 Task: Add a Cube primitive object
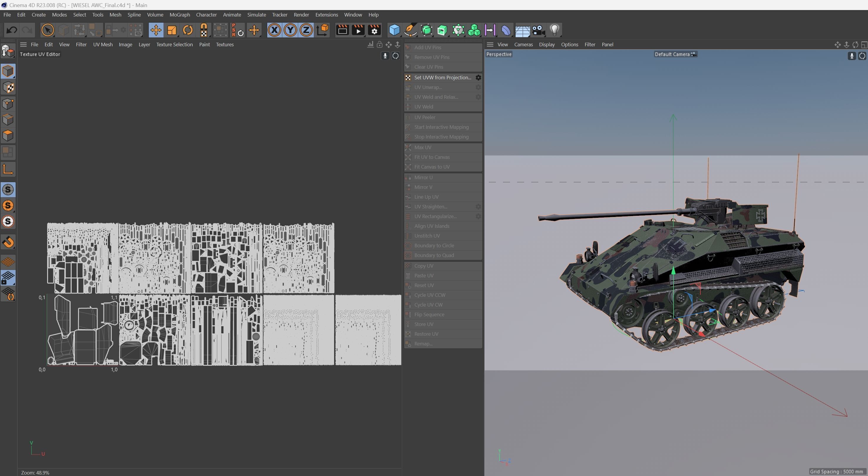click(x=394, y=30)
